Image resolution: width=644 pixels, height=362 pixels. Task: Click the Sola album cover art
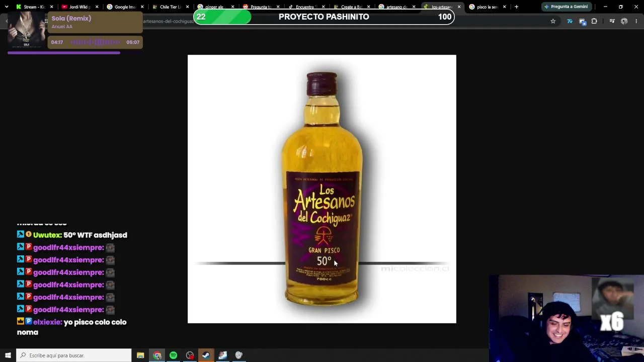(x=27, y=30)
